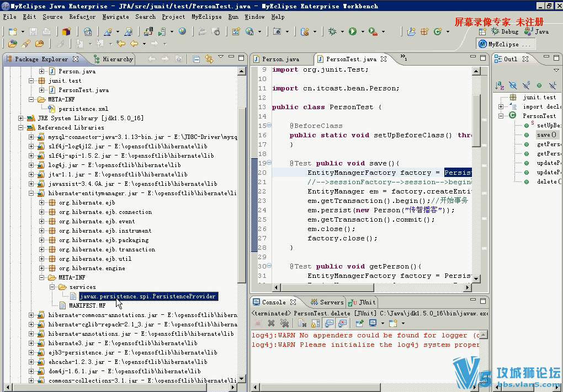Click the Last Edit Location arrow icon
The image size is (563, 392).
pyautogui.click(x=121, y=44)
